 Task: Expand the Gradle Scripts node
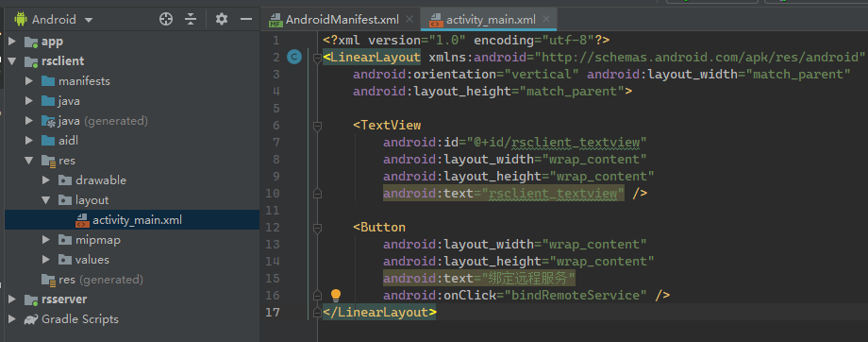pyautogui.click(x=12, y=319)
